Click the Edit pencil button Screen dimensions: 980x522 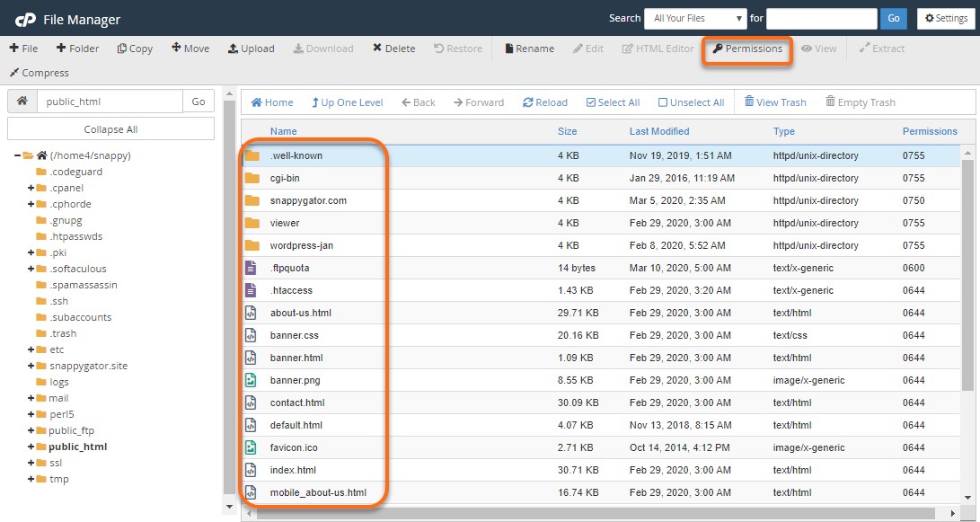coord(588,49)
